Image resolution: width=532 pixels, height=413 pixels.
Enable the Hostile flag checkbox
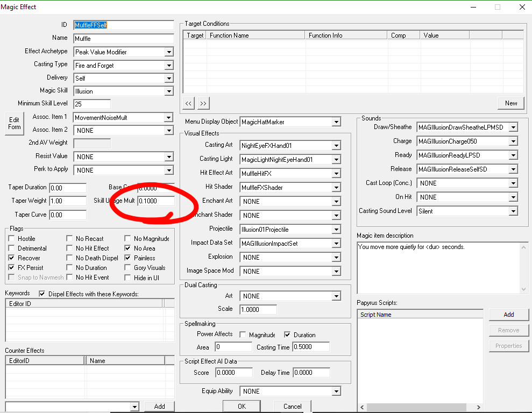12,239
